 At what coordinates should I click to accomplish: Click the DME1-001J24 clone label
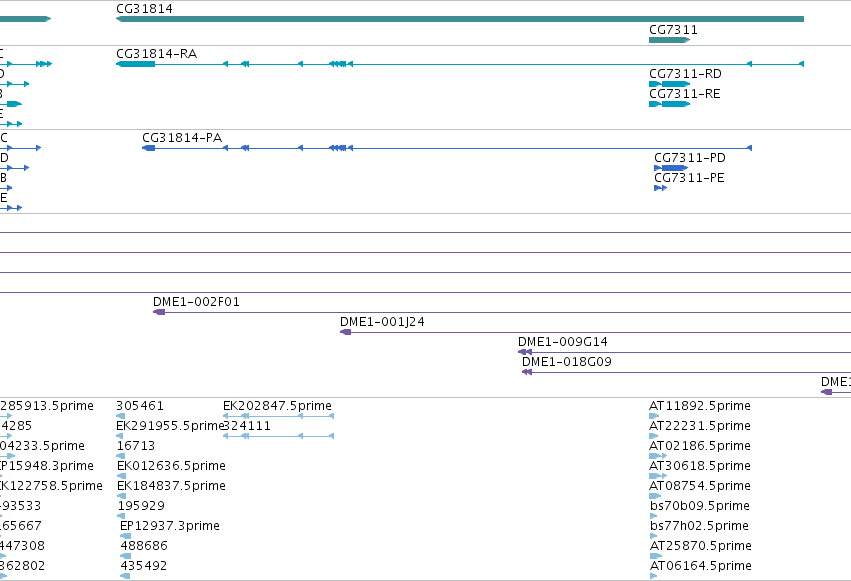click(383, 322)
